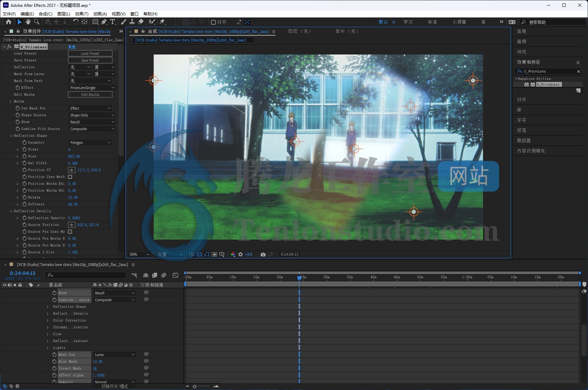
Task: Expand the Mocha group
Action: (11, 101)
